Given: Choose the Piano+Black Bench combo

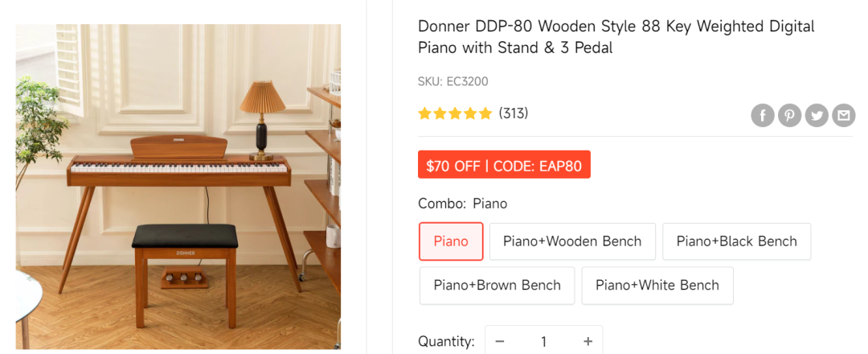Looking at the screenshot, I should click(736, 241).
